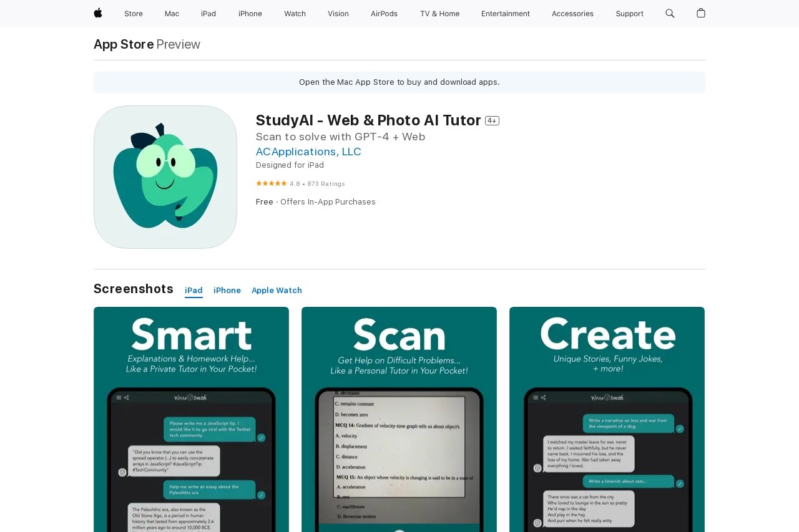Viewport: 799px width, 532px height.
Task: Open the Smart screenshot thumbnail
Action: [191, 419]
